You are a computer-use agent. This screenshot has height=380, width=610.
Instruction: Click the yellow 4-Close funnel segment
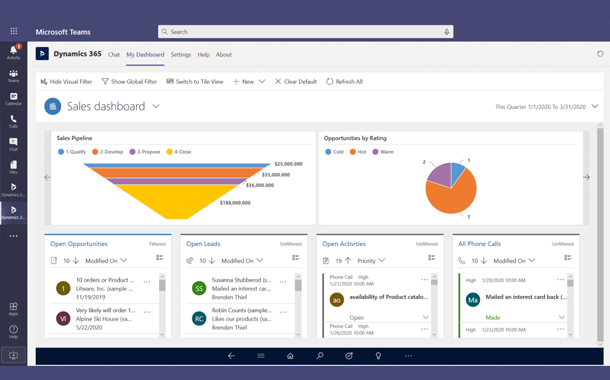click(x=177, y=200)
